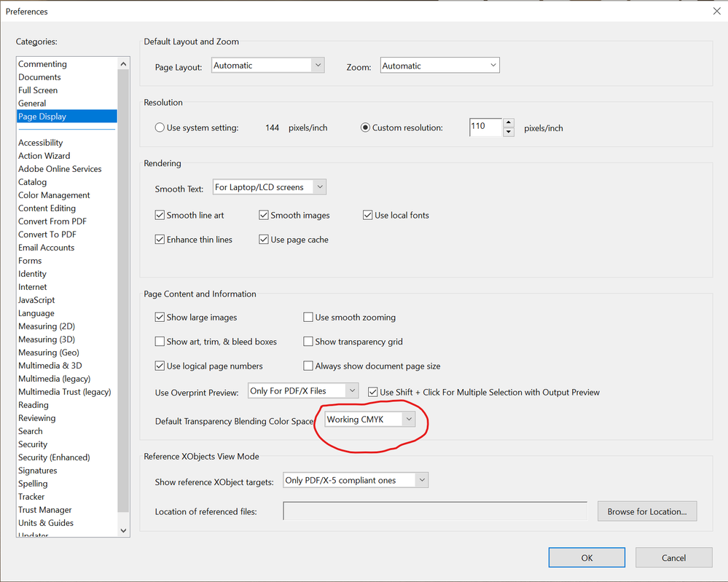The image size is (728, 582).
Task: Click the custom resolution value field
Action: [x=485, y=127]
